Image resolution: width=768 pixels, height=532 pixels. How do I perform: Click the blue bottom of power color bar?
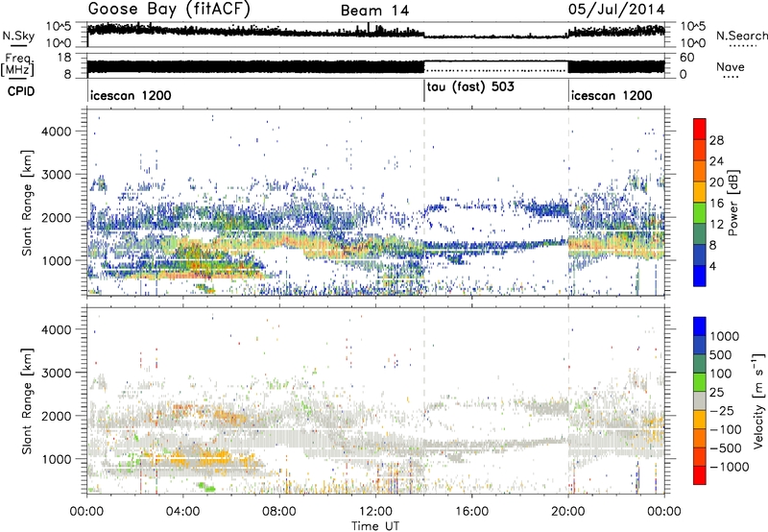coord(700,277)
